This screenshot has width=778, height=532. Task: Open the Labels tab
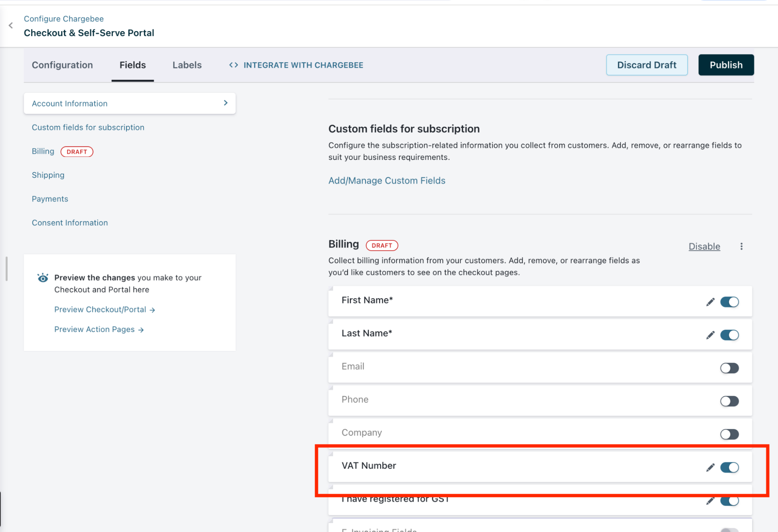click(187, 65)
